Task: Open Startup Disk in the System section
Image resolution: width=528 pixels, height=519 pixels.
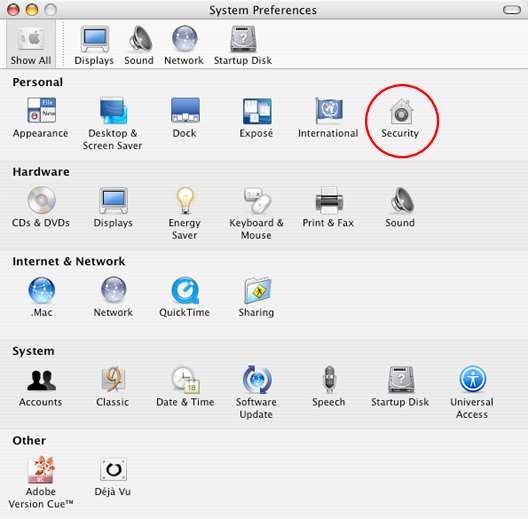Action: click(400, 386)
